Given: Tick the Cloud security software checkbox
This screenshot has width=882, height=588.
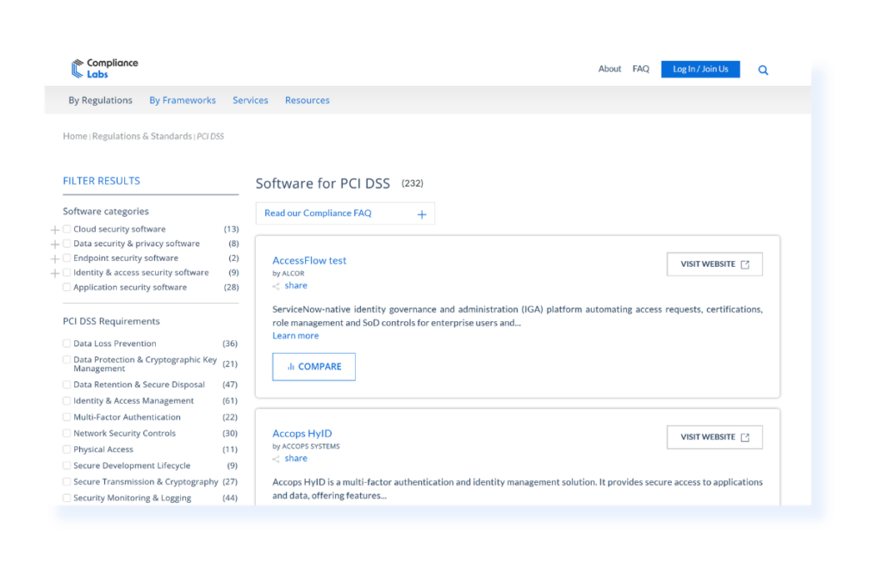Looking at the screenshot, I should point(67,229).
